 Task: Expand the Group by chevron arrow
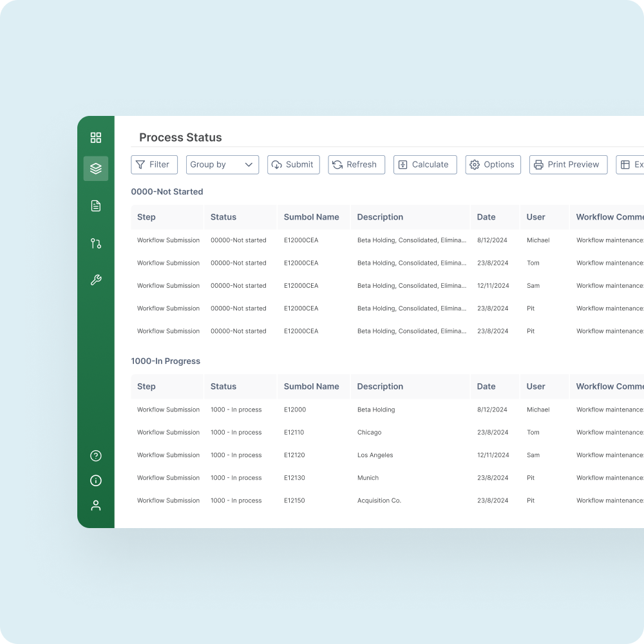(248, 165)
